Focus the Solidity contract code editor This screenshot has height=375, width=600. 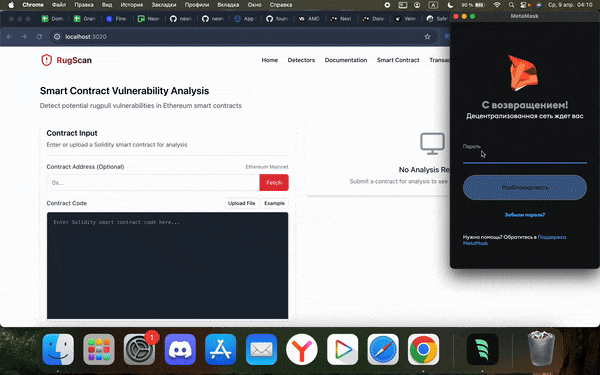tap(167, 266)
